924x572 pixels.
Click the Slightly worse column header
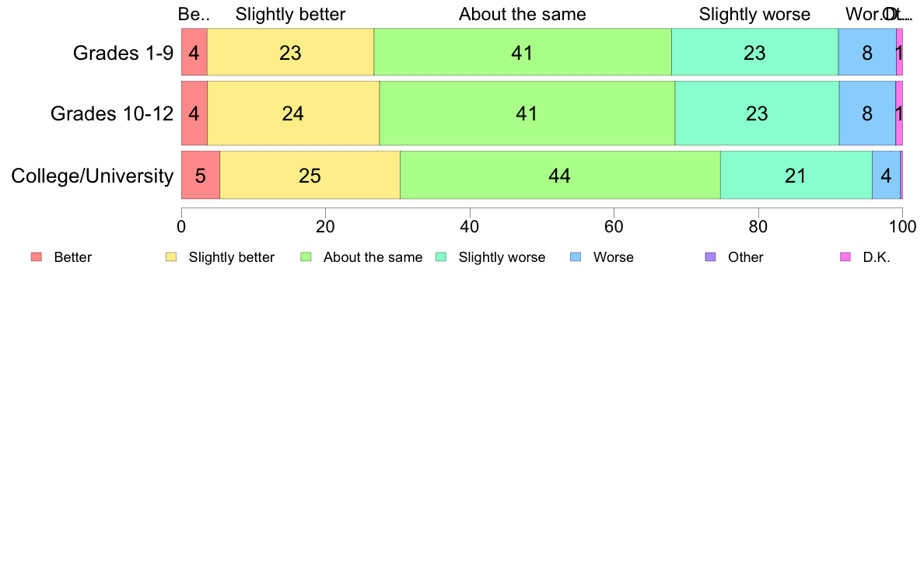point(755,14)
